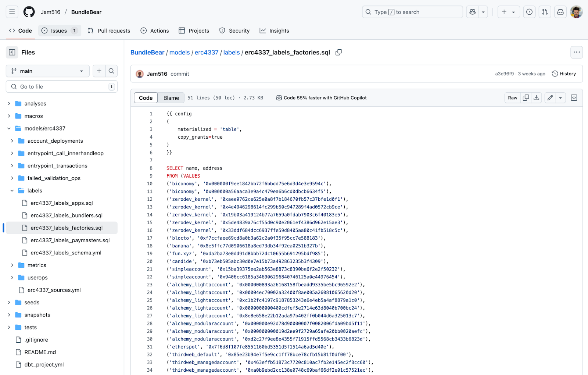
Task: Open erc4337_labels_apps.sql file
Action: (62, 203)
